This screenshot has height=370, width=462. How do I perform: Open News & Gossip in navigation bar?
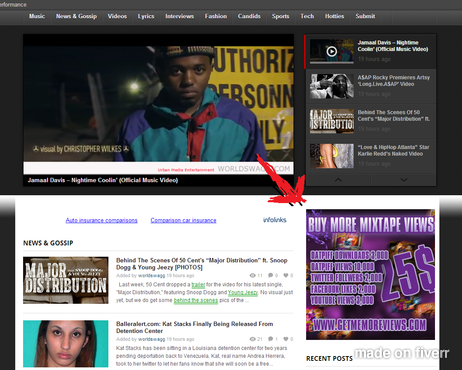(x=76, y=16)
